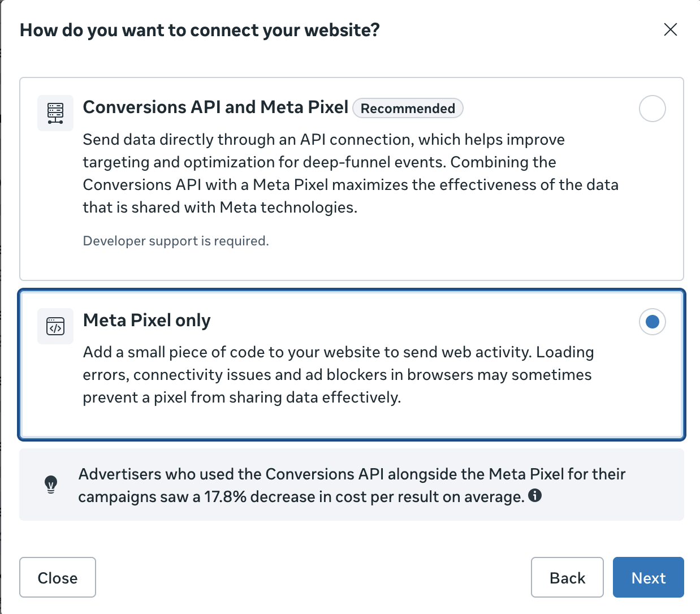700x614 pixels.
Task: Proceed by clicking the Next button
Action: point(649,577)
